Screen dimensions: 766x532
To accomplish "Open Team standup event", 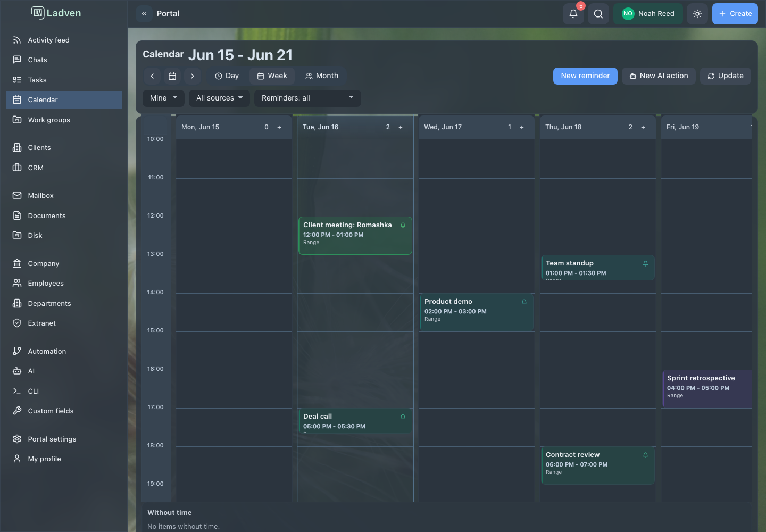I will coord(598,268).
